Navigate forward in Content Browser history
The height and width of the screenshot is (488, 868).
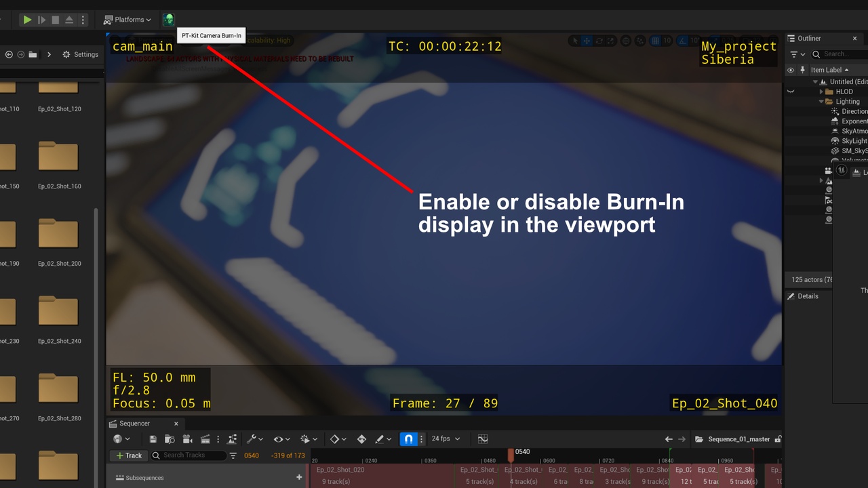tap(21, 54)
